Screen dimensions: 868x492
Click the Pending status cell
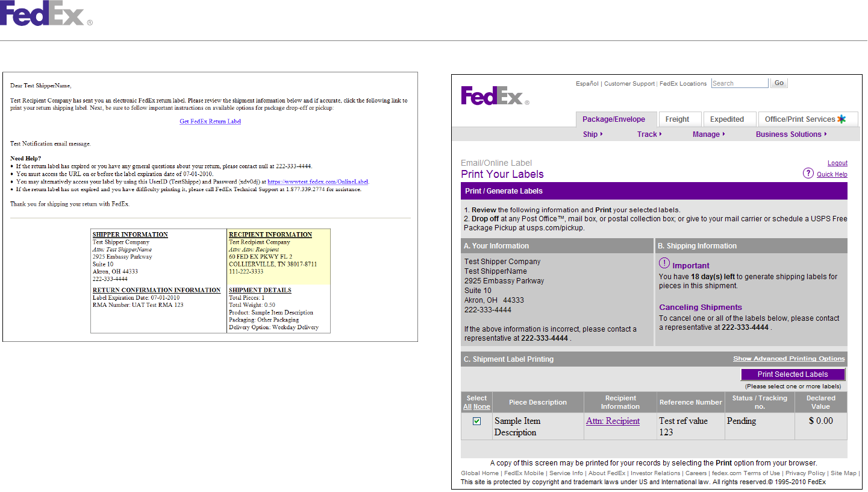760,426
